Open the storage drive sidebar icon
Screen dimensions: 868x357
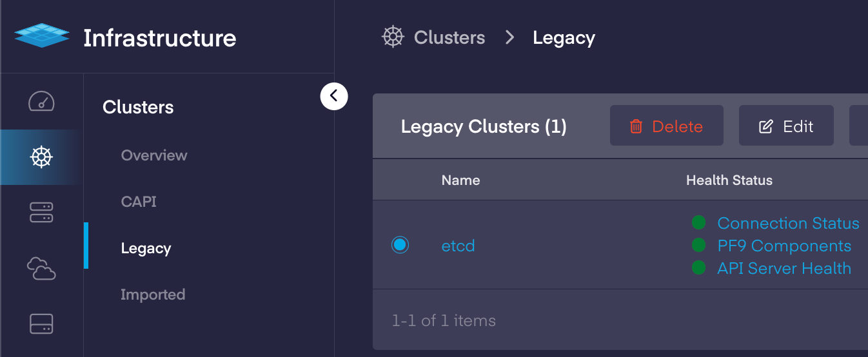[42, 323]
